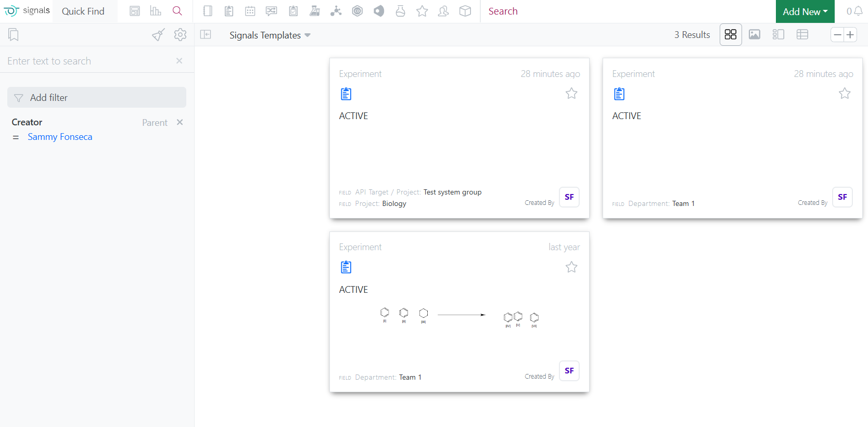868x427 pixels.
Task: Star the top-right Team 1 experiment card
Action: (x=845, y=94)
